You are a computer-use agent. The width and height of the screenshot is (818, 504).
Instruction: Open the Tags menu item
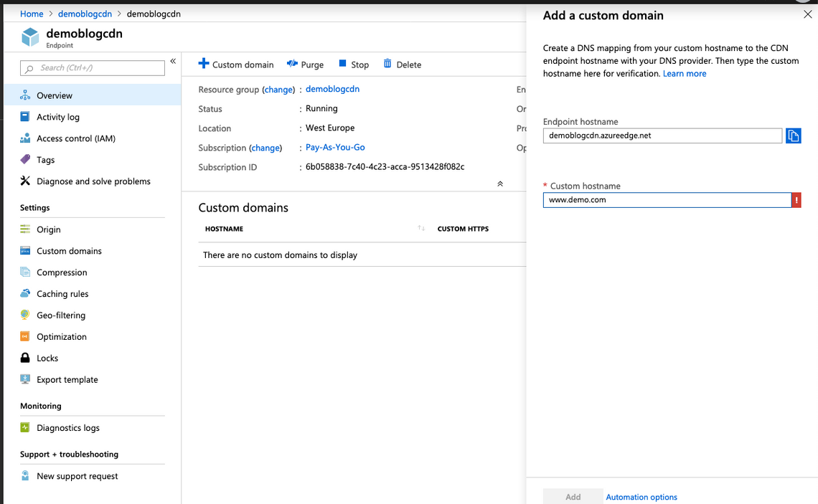[x=93, y=159]
